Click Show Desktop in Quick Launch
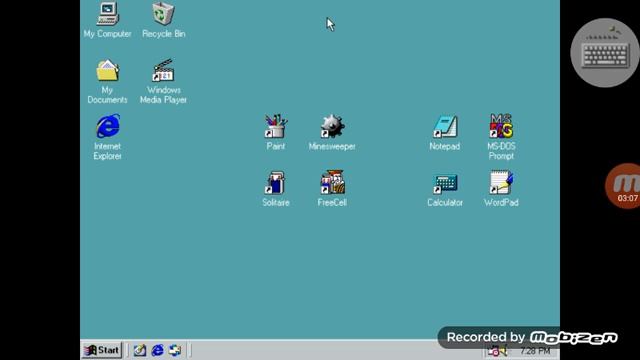The image size is (640, 360). [x=140, y=350]
